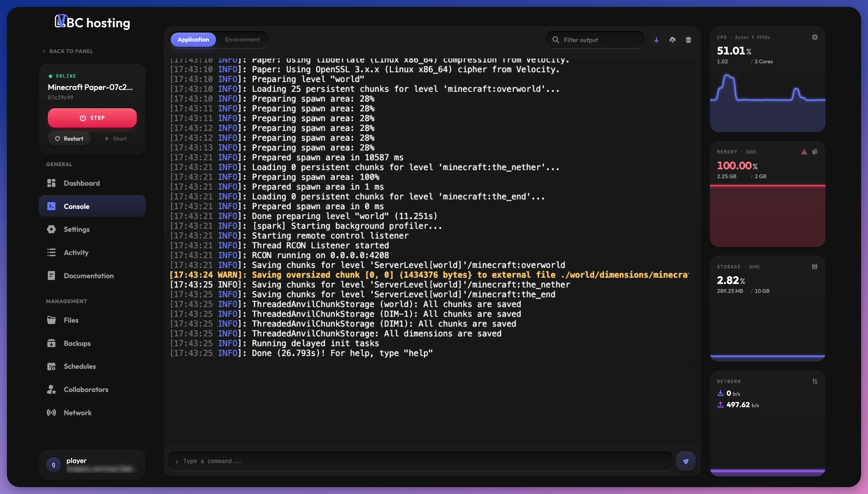Click the memory module icon on Memory card
The width and height of the screenshot is (868, 494).
click(x=815, y=152)
